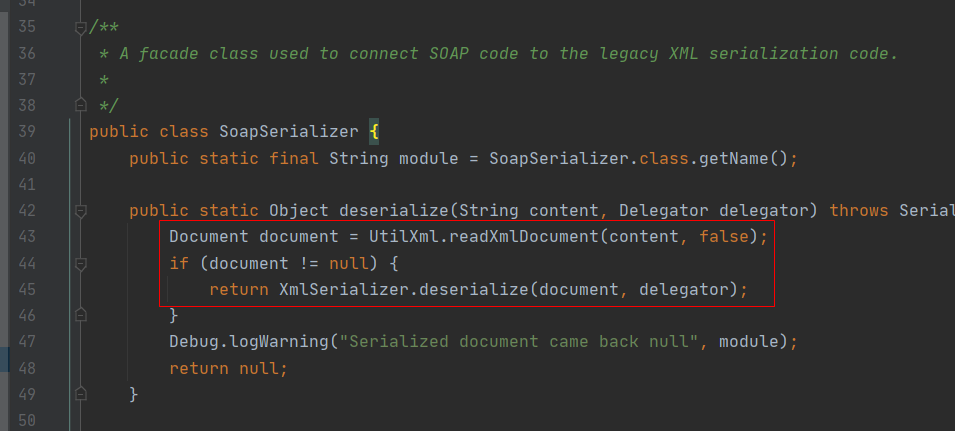The height and width of the screenshot is (431, 955).
Task: Click the fold end marker at line 46
Action: [x=81, y=315]
